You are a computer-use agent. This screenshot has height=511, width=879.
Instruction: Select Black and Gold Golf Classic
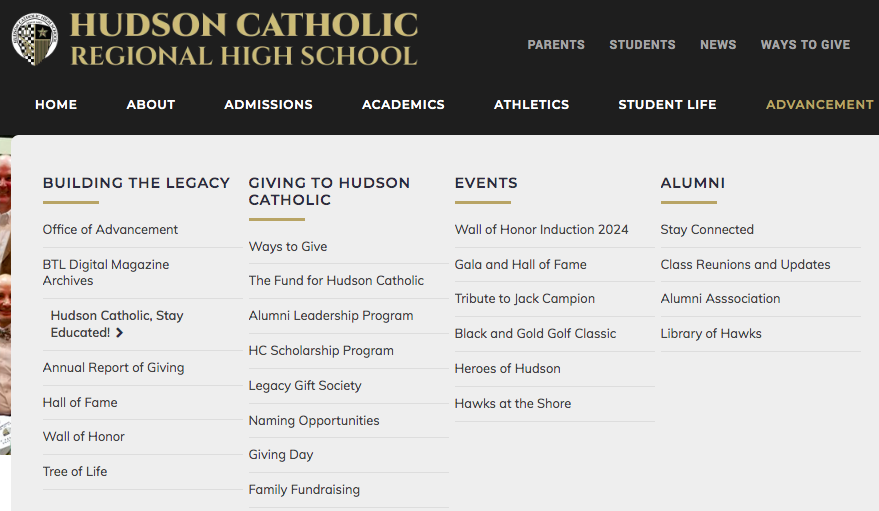point(535,333)
